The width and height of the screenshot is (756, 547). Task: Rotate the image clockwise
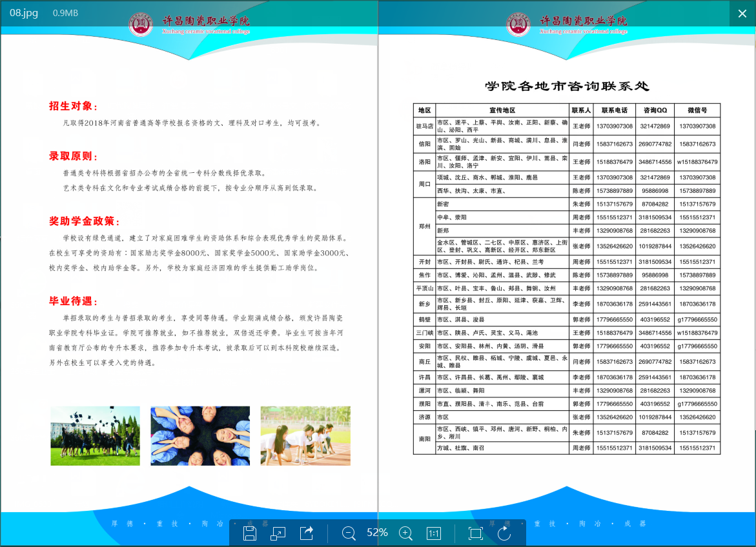(504, 533)
